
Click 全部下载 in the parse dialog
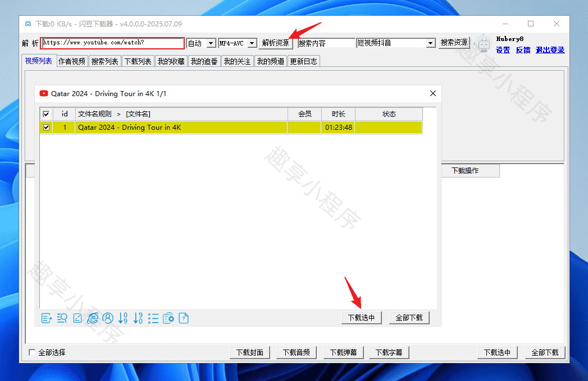point(409,317)
